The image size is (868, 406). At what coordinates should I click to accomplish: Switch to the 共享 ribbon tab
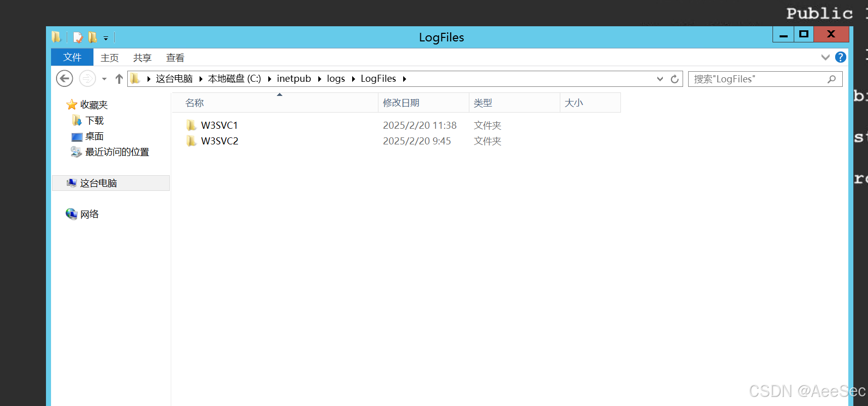click(x=142, y=58)
